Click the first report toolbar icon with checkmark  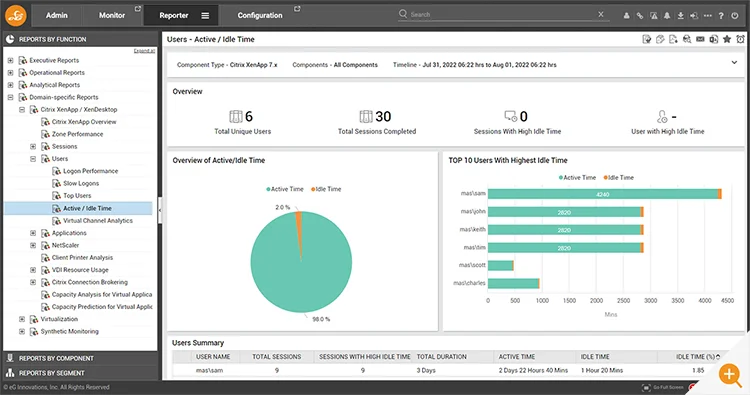pos(647,39)
